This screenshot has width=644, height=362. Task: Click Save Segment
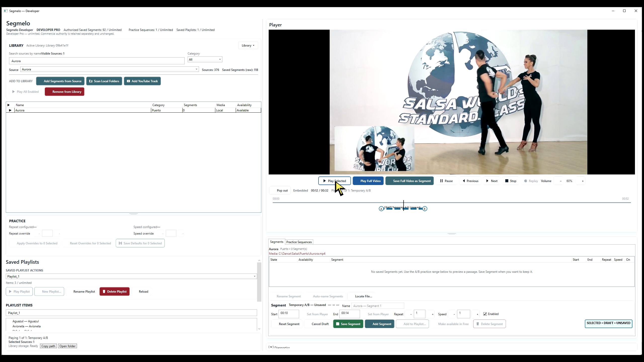tap(348, 324)
